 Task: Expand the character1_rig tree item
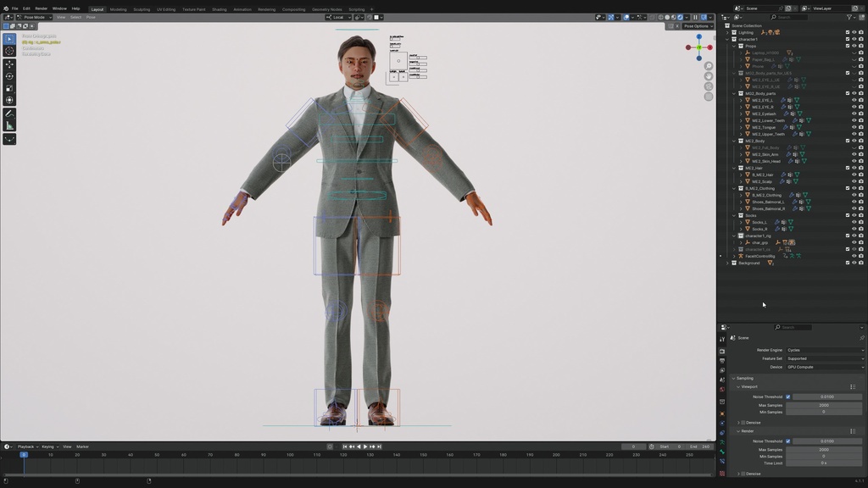(735, 235)
